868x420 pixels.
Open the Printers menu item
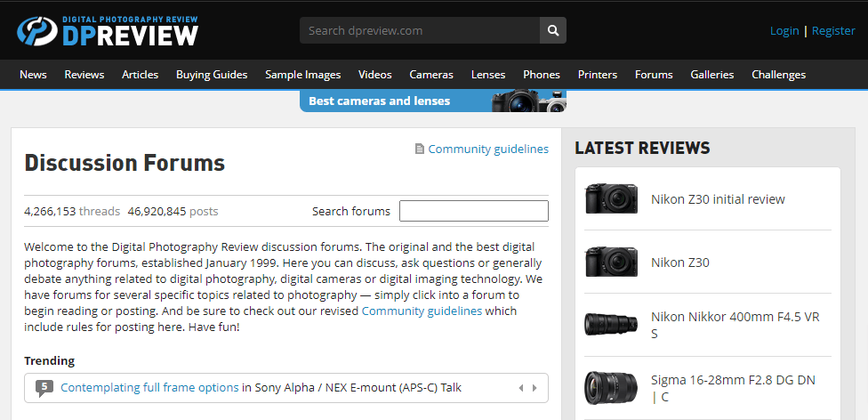coord(598,74)
